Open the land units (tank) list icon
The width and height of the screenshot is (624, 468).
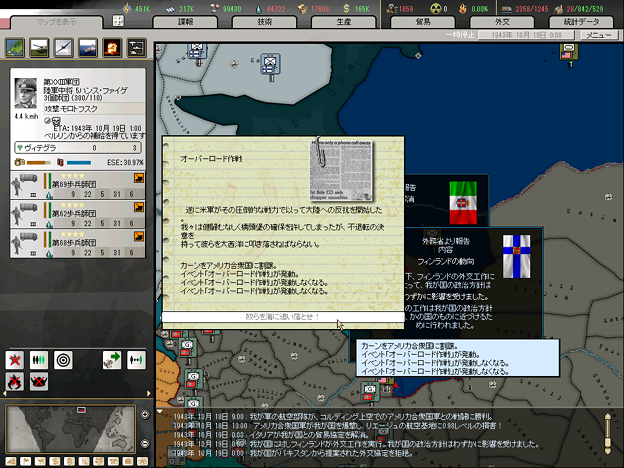pos(39,48)
